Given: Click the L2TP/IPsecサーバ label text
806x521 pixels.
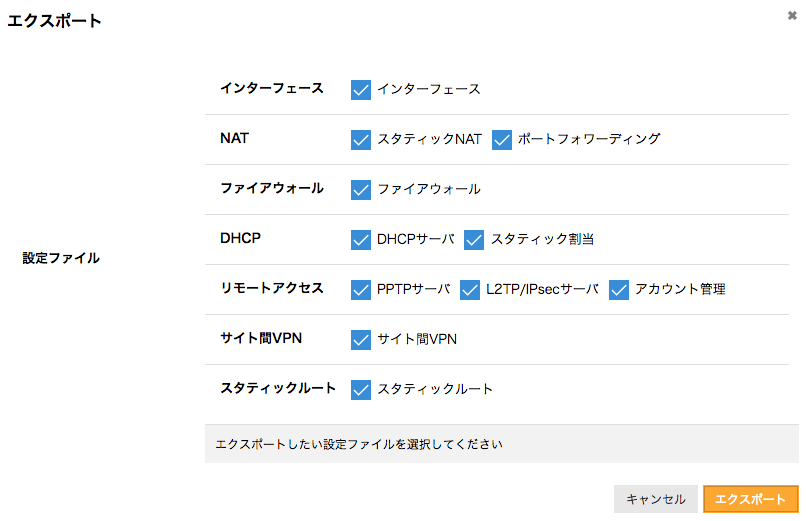Looking at the screenshot, I should pyautogui.click(x=542, y=289).
